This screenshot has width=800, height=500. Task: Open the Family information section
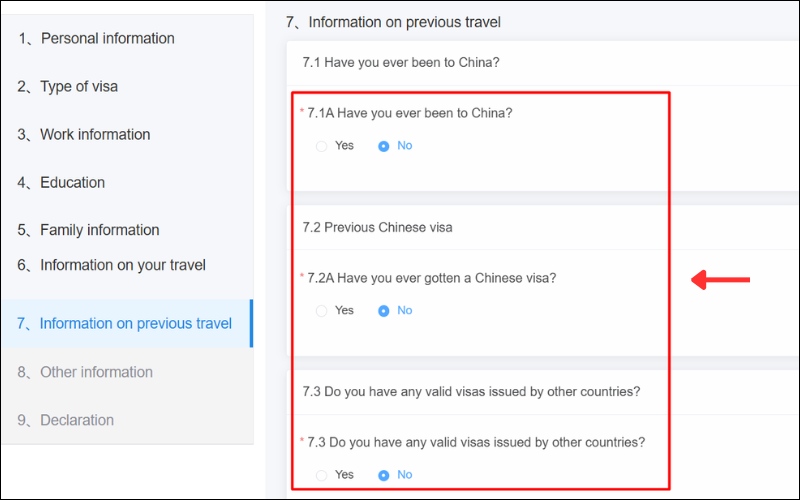88,230
